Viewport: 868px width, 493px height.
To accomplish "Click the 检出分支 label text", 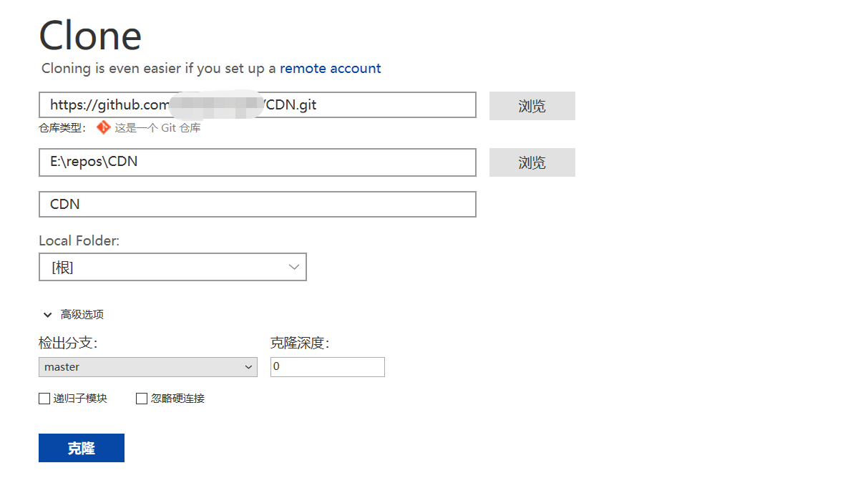I will point(67,343).
